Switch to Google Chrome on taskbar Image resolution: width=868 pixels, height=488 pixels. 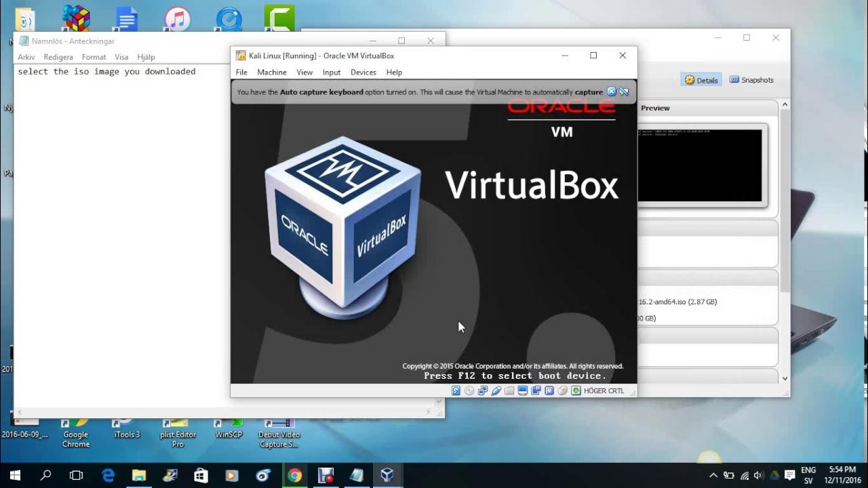point(294,475)
